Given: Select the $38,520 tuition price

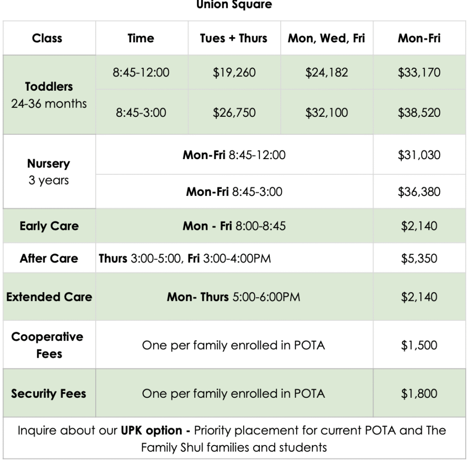Looking at the screenshot, I should [419, 113].
